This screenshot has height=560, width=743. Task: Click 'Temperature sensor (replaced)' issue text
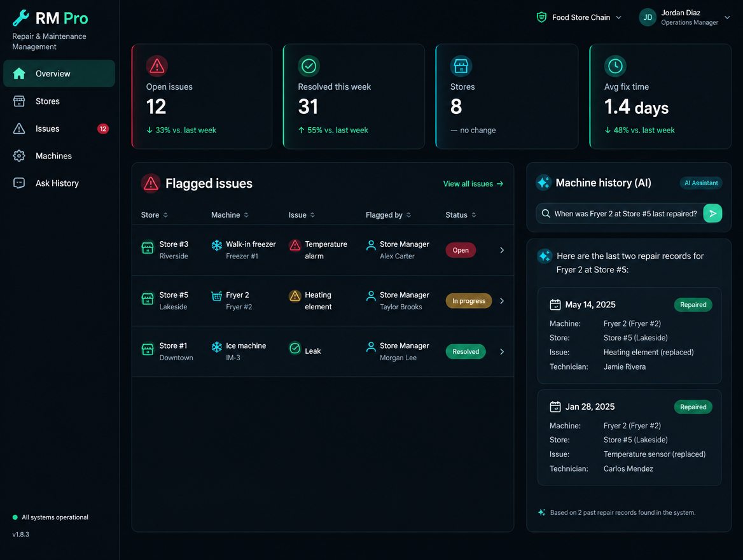655,454
